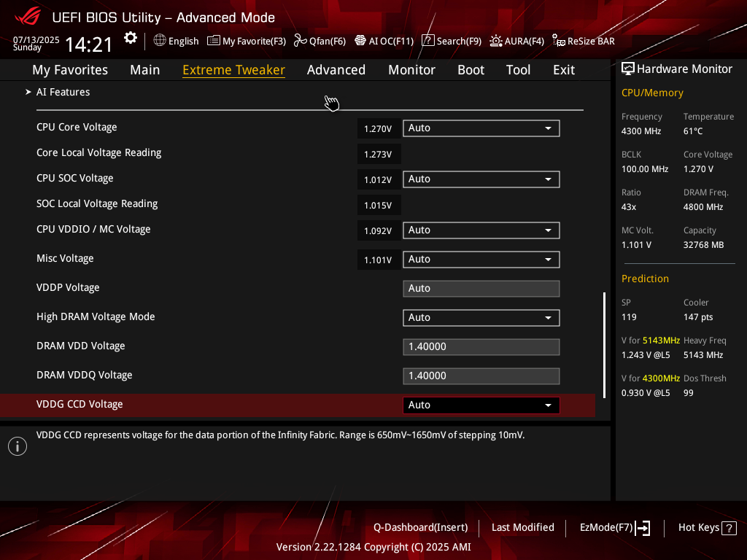The width and height of the screenshot is (747, 560).
Task: Click the yellow 4300MHz prediction text
Action: coord(661,378)
